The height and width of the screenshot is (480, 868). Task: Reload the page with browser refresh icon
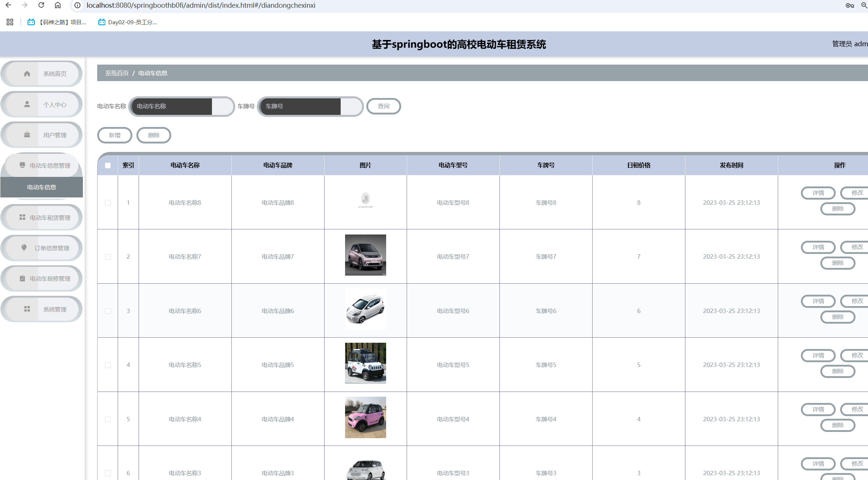coord(41,5)
